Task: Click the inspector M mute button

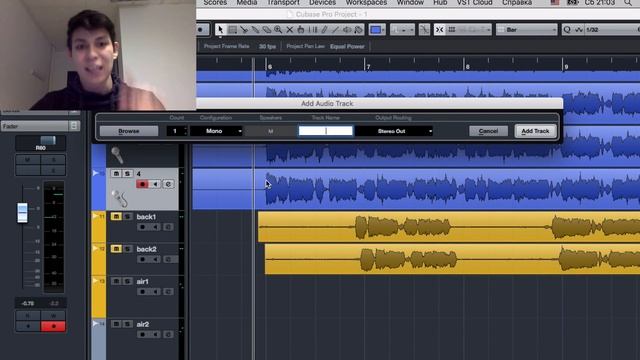Action: click(28, 160)
